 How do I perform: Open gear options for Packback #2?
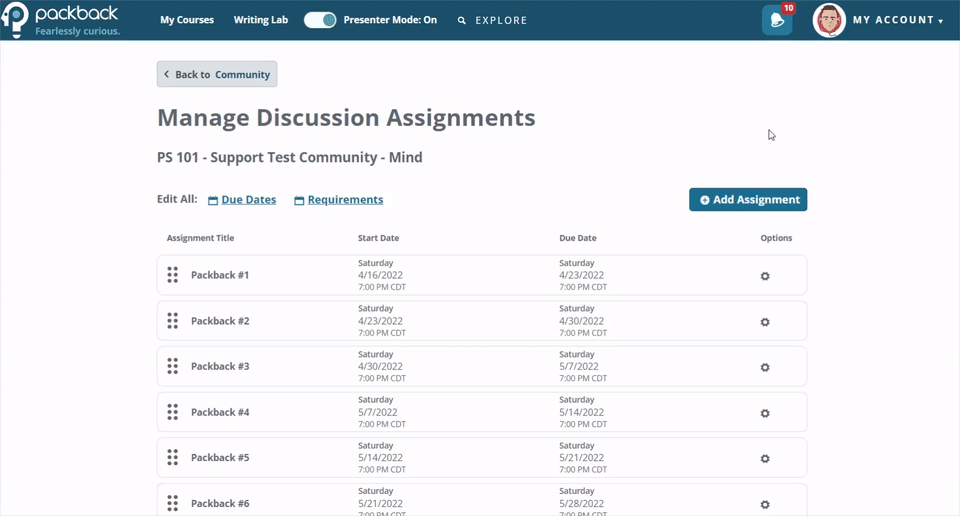tap(765, 322)
